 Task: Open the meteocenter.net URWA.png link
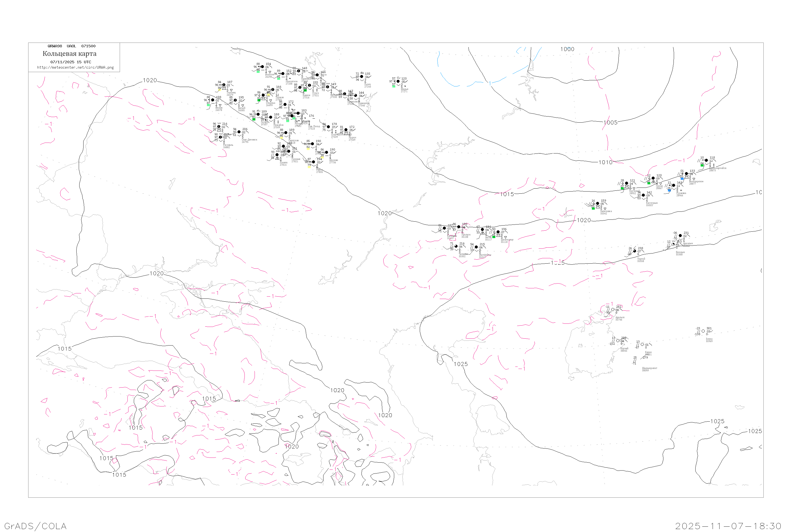tap(75, 68)
